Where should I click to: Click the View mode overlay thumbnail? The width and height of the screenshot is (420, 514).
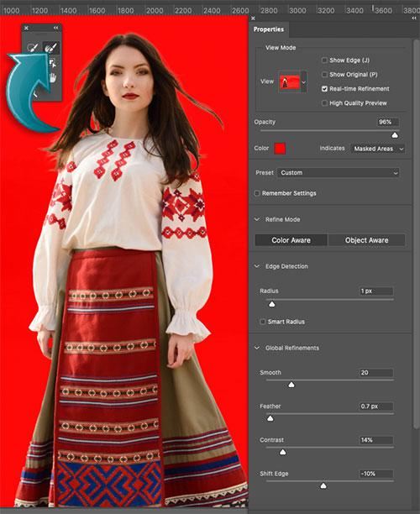(x=290, y=82)
